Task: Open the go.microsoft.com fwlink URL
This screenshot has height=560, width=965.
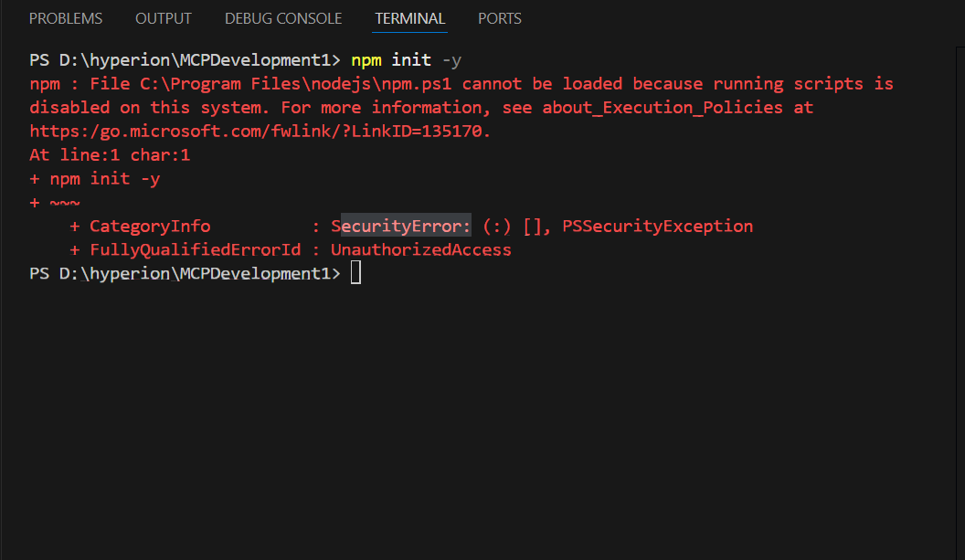Action: coord(260,132)
